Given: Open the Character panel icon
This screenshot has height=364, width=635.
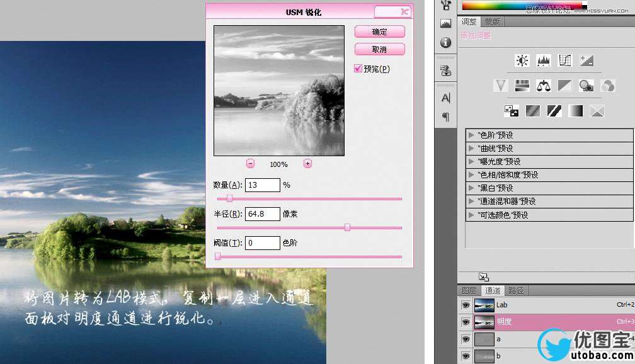Looking at the screenshot, I should pyautogui.click(x=446, y=98).
